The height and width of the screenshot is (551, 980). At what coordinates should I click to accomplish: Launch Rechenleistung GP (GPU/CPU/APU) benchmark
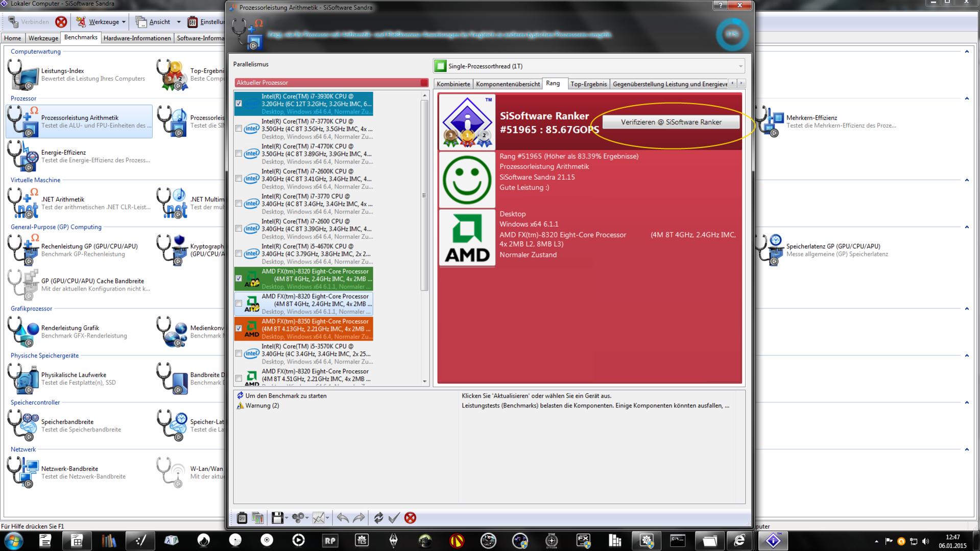[x=23, y=250]
